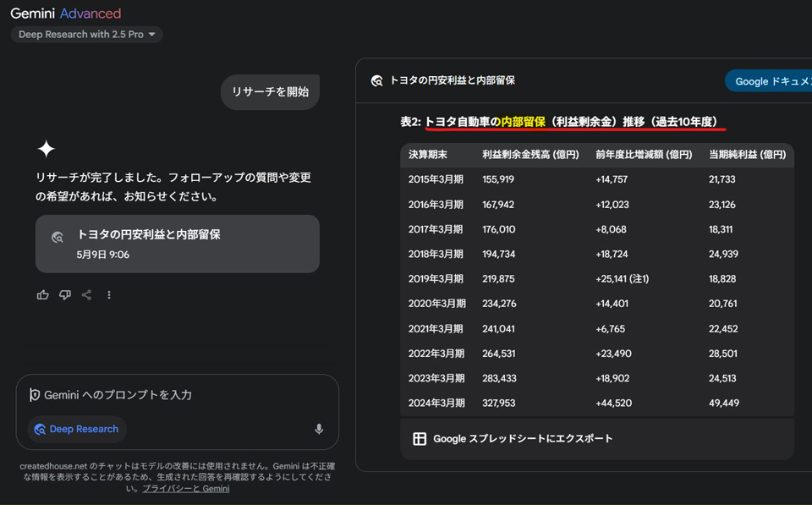Select the 2022年3月期 row label

[x=436, y=354]
